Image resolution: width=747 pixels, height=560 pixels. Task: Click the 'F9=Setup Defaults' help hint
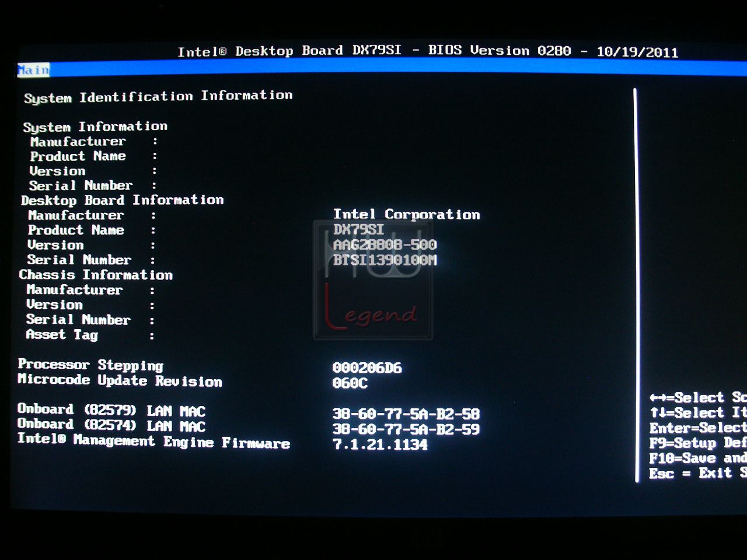(698, 443)
